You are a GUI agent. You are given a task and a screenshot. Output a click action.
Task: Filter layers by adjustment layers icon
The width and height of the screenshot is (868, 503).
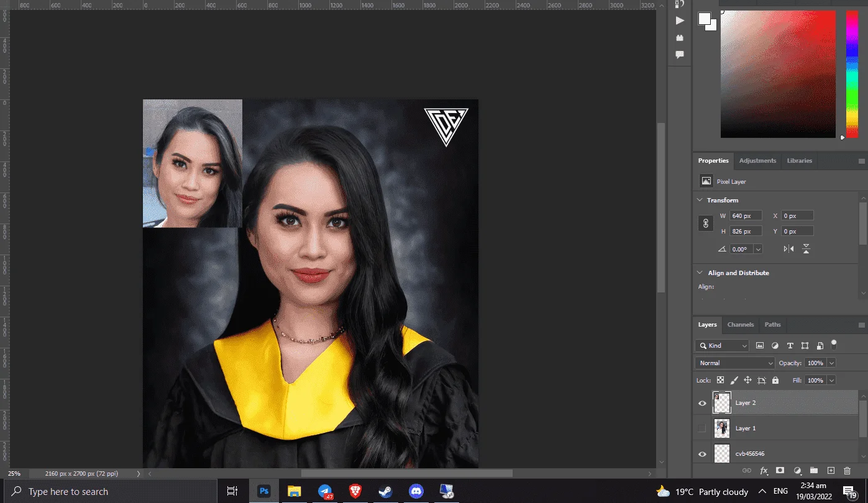[x=775, y=346]
